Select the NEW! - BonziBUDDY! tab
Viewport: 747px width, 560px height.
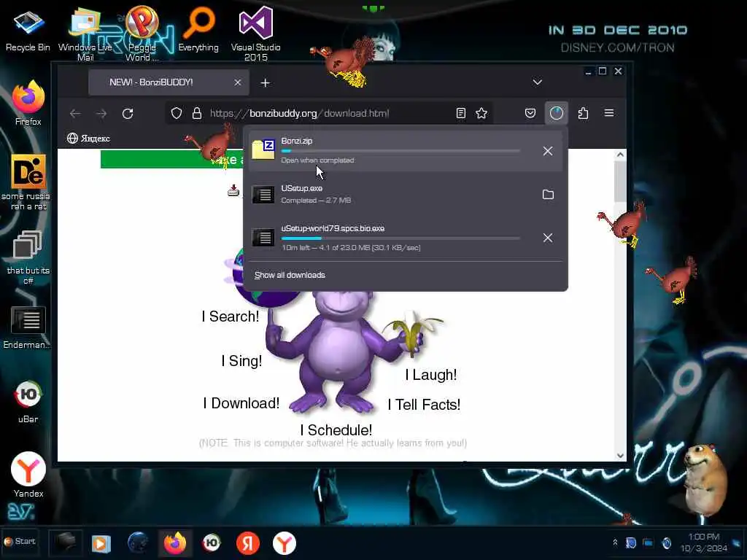[x=169, y=82]
